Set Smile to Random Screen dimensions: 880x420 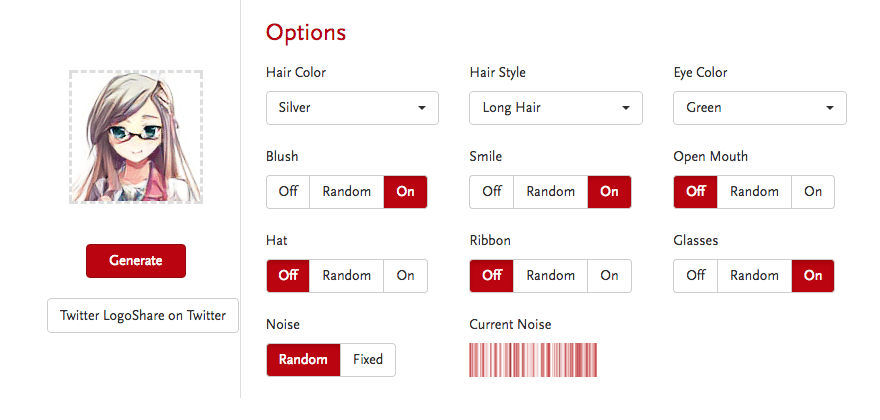click(x=550, y=192)
